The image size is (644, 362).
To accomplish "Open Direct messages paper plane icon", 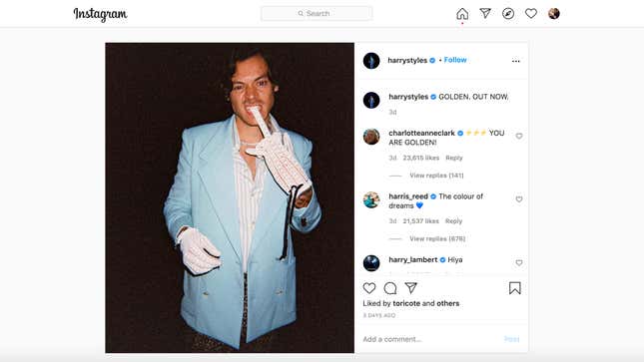I will [485, 13].
